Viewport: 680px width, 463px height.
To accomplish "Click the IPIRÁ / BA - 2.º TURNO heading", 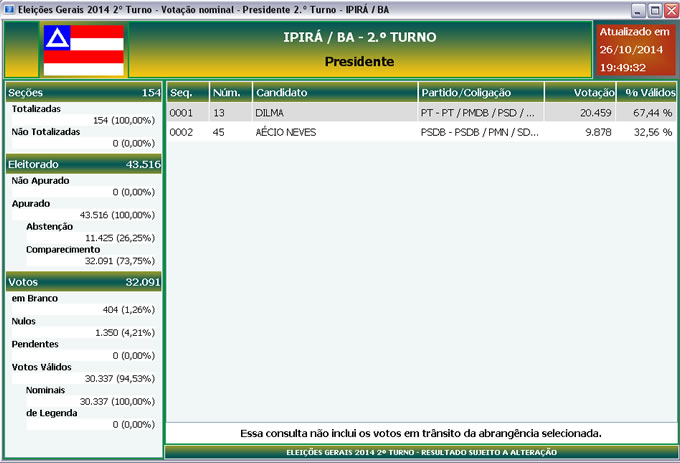I will [x=360, y=37].
